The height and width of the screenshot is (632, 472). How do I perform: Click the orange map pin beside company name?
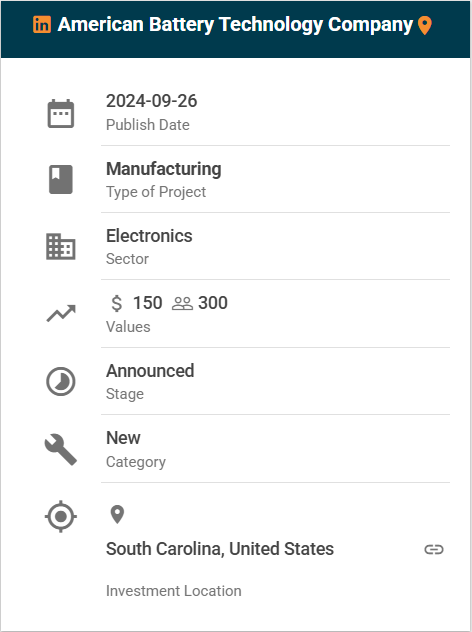[425, 26]
